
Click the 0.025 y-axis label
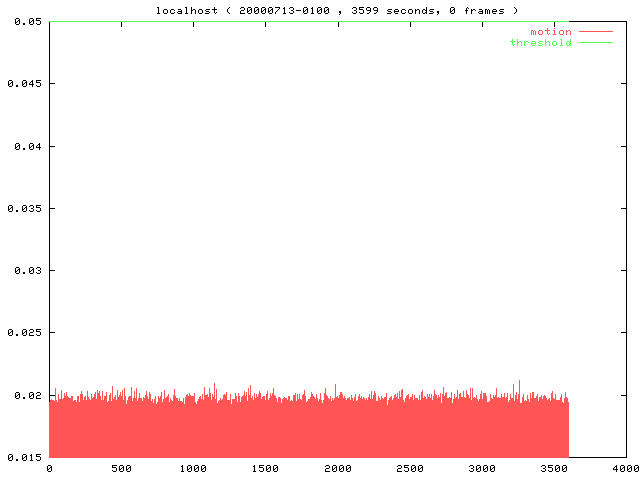[x=20, y=333]
